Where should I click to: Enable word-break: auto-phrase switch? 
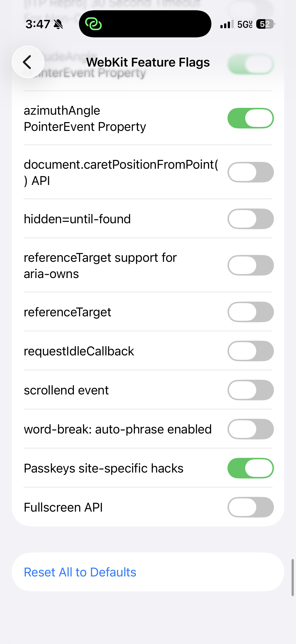[x=251, y=429]
